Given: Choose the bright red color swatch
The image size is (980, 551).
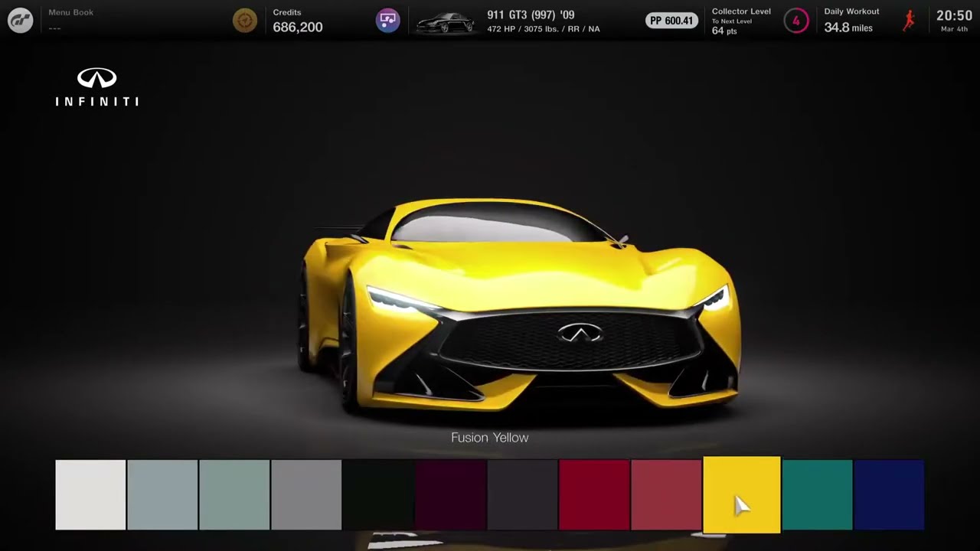Looking at the screenshot, I should 594,494.
